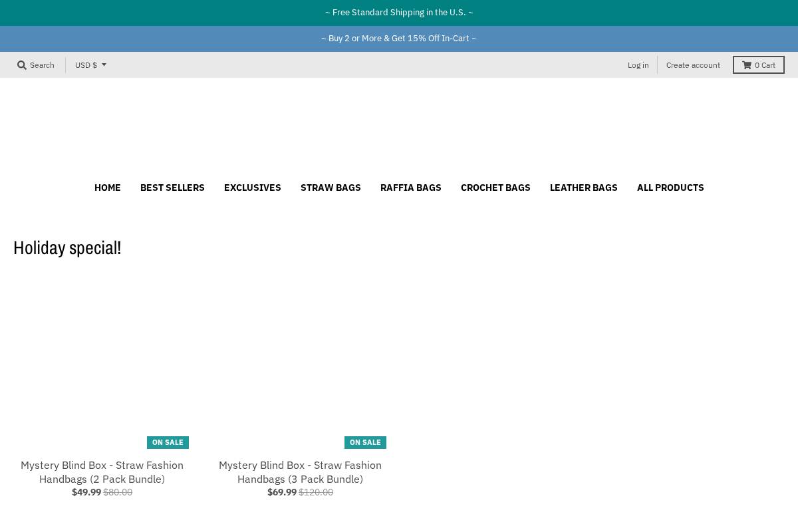Screen dimensions: 798x532
Task: Click the Free Standard Shipping banner
Action: click(x=399, y=12)
